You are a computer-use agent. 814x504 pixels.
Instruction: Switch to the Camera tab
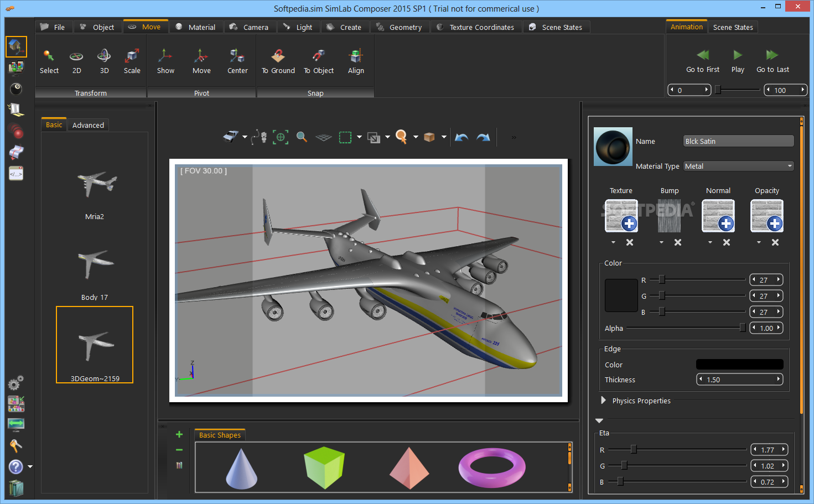249,27
